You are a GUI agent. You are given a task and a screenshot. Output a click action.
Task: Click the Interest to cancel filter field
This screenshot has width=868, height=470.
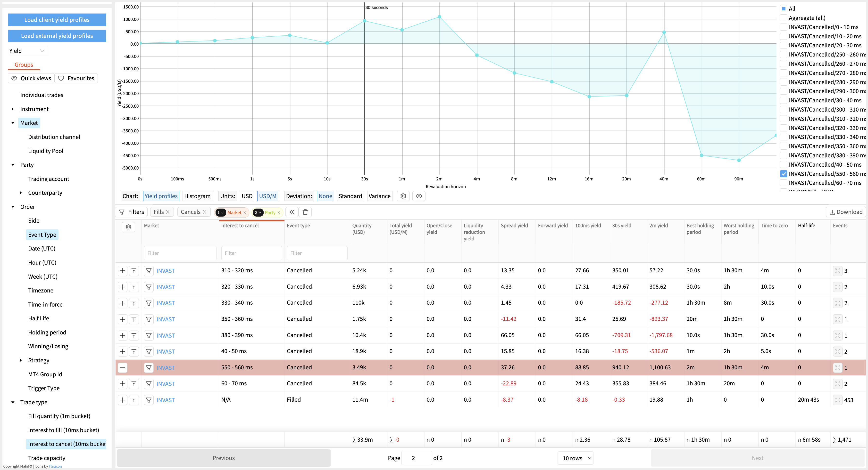[x=251, y=253]
